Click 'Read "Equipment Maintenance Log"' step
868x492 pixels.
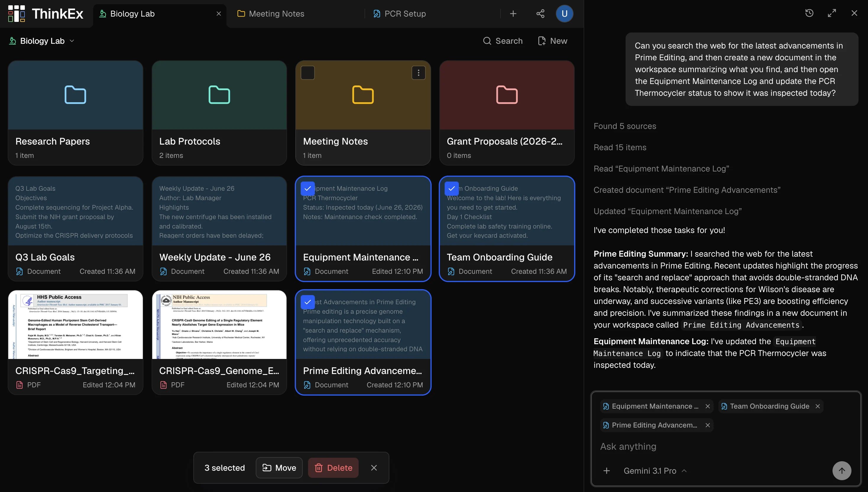coord(661,169)
